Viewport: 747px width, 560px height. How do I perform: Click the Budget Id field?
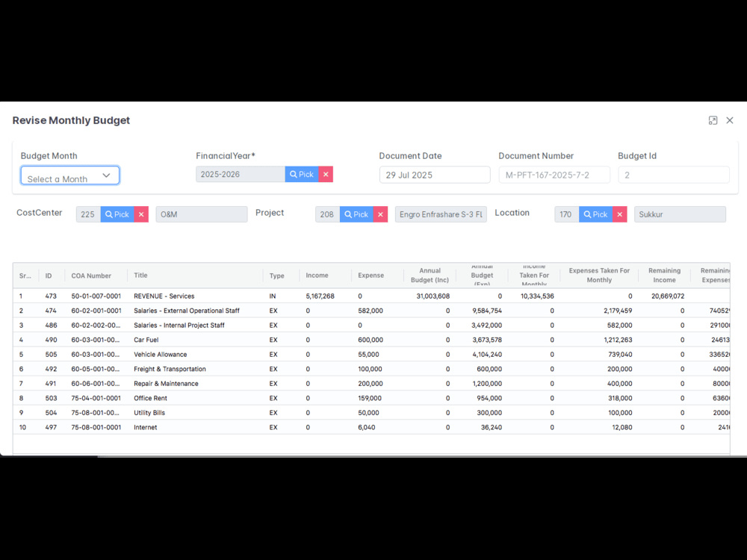coord(673,175)
